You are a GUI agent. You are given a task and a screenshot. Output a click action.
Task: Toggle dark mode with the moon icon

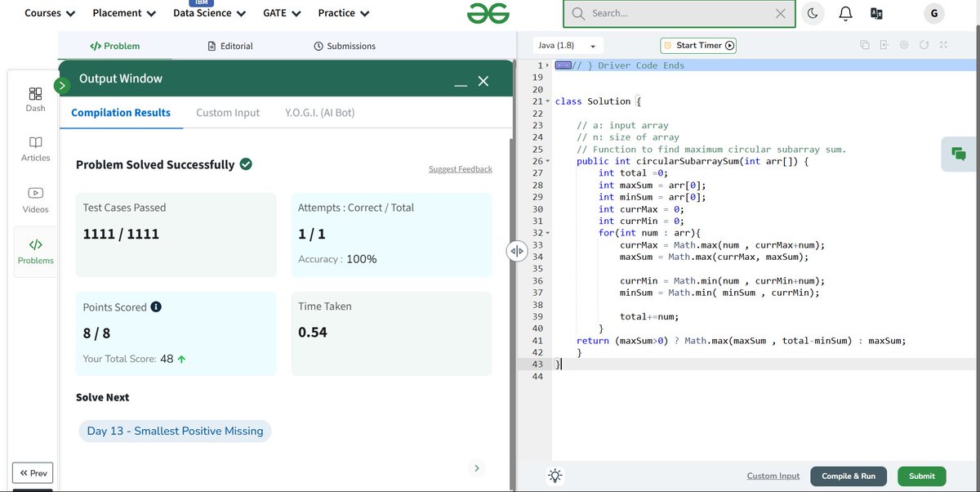point(813,13)
